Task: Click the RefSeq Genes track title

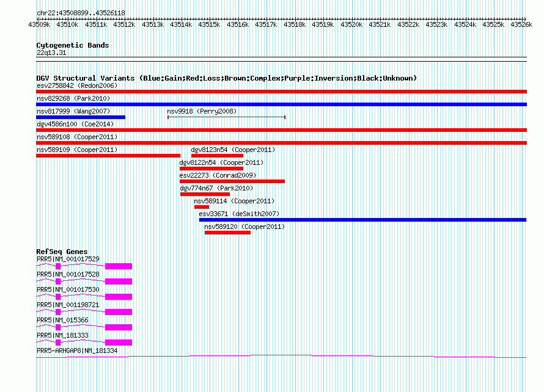Action: coord(62,252)
